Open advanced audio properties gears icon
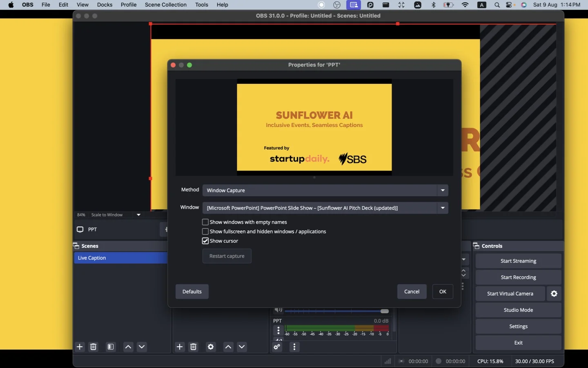 click(277, 347)
